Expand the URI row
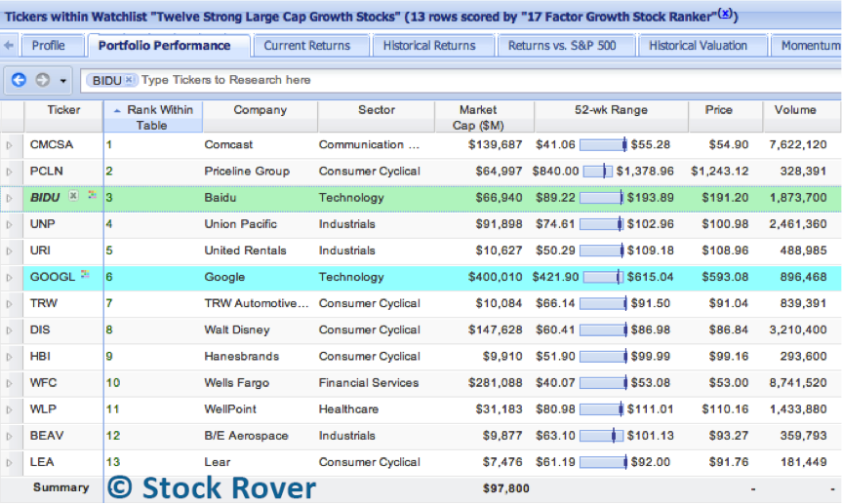Viewport: 842px width, 504px height. [x=9, y=252]
